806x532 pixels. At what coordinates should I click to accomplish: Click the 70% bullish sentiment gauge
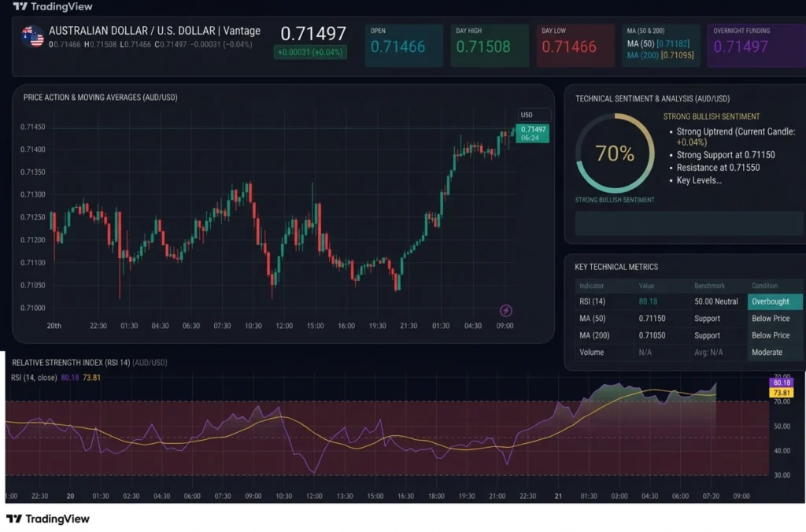[614, 153]
